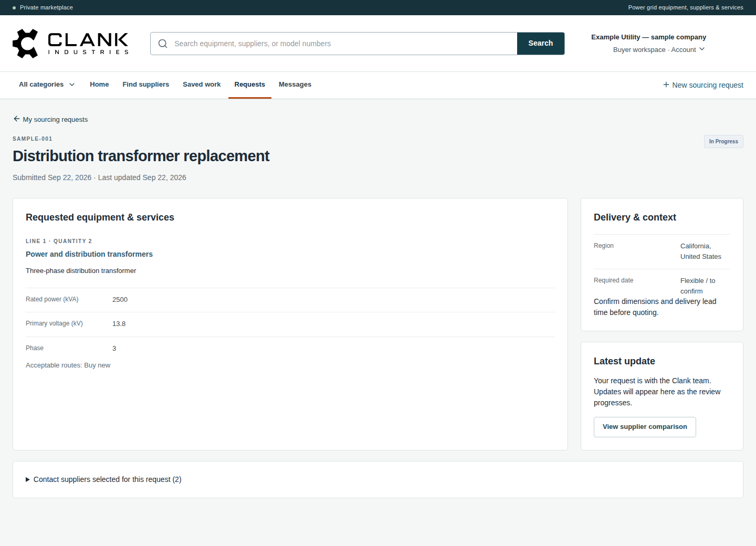Click the Acceptable routes: Buy new text
The image size is (756, 546).
point(68,365)
